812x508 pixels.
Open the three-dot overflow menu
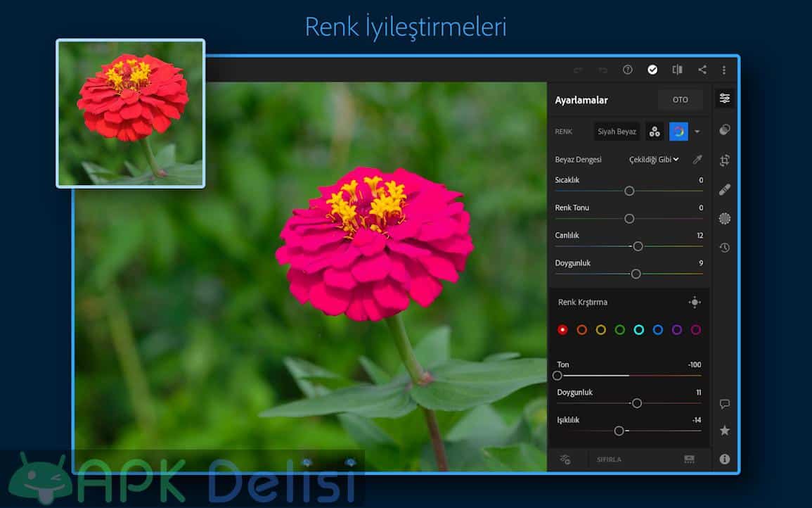click(724, 70)
